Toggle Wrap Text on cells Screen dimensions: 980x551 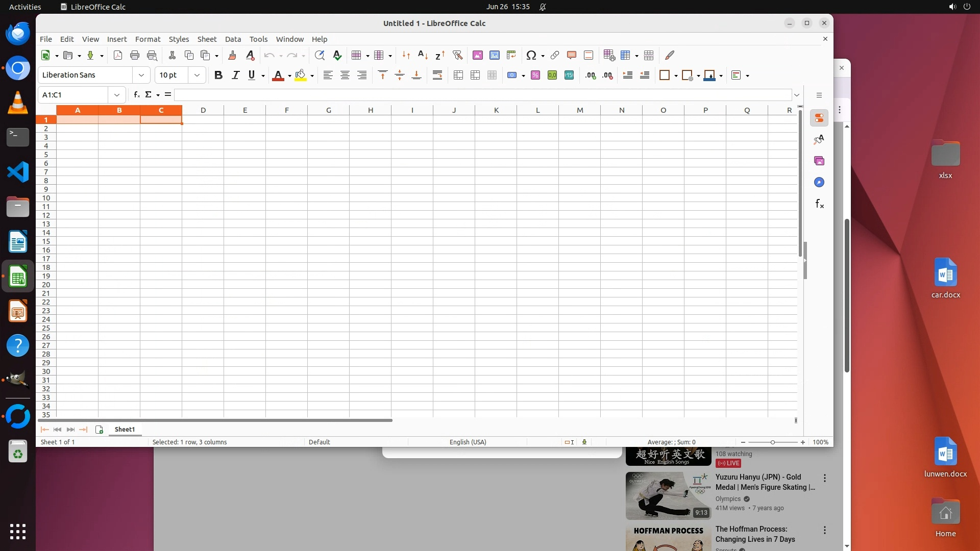click(437, 75)
